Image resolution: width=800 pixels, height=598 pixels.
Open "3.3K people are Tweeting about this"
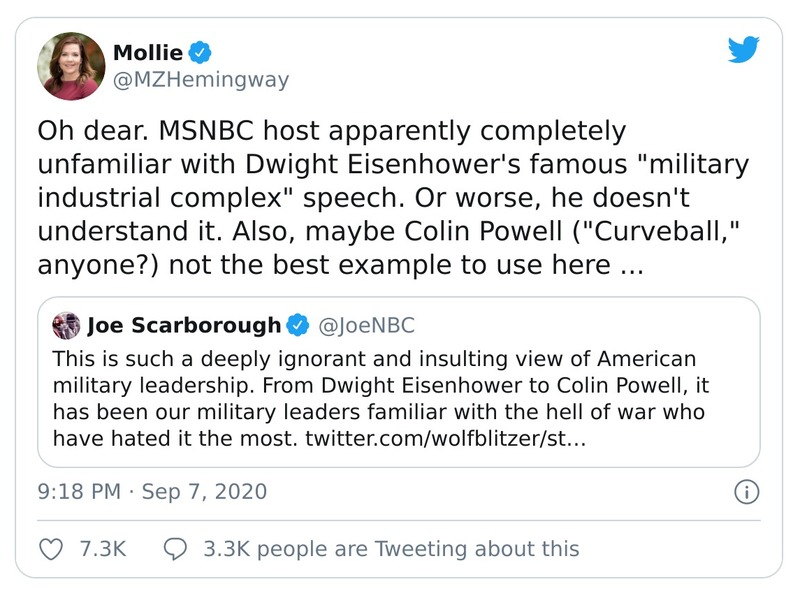(390, 548)
